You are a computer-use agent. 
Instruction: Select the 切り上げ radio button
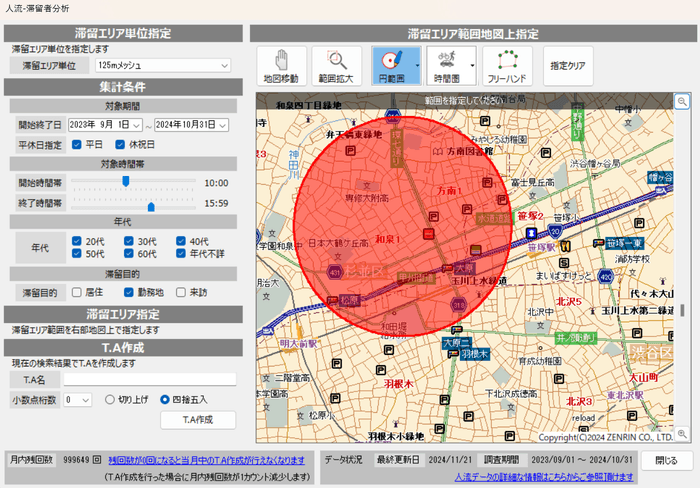click(112, 398)
